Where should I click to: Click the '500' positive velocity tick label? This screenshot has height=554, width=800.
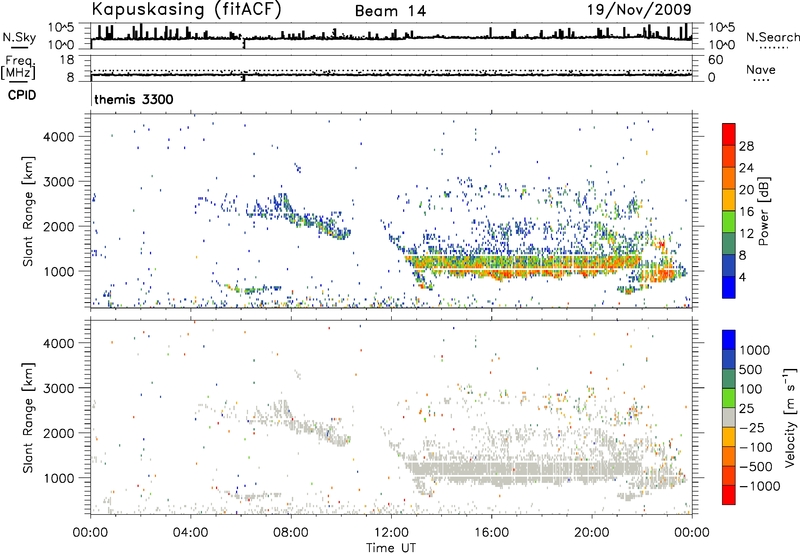pyautogui.click(x=751, y=369)
